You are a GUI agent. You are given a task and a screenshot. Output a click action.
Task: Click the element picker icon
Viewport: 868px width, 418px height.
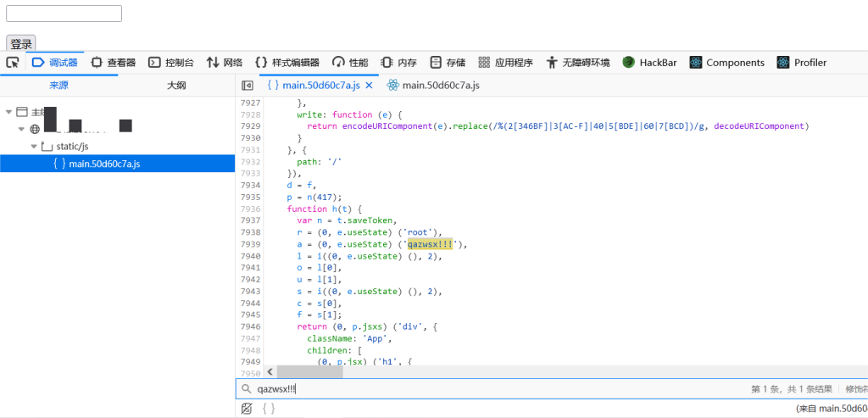(x=13, y=62)
